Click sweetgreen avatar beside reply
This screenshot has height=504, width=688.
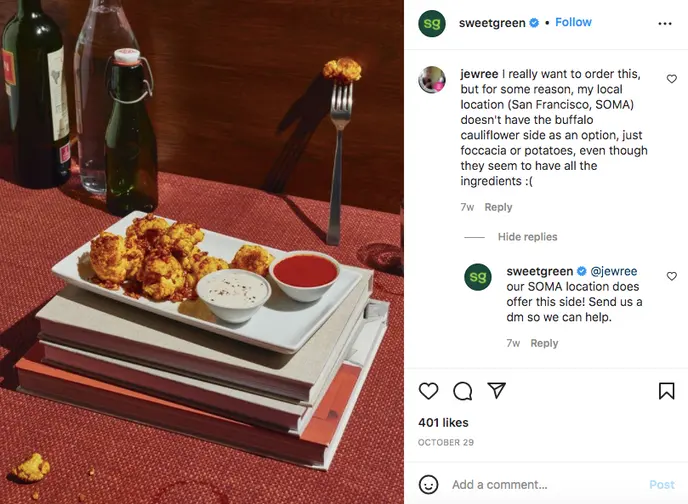(x=478, y=277)
